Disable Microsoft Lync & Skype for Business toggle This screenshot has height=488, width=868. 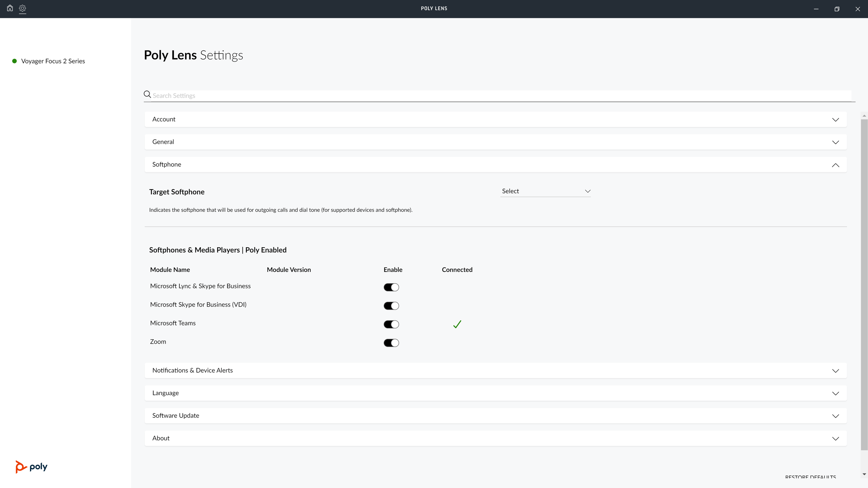tap(391, 287)
